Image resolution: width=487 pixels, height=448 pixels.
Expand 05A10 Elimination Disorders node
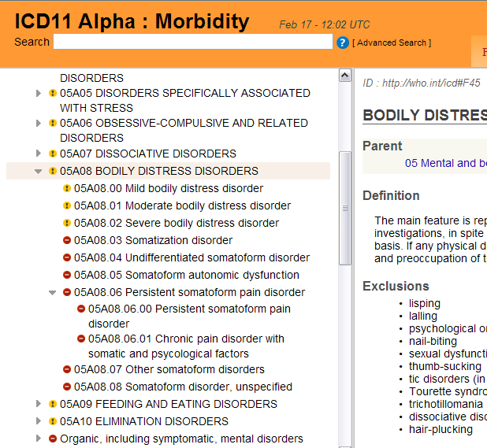point(38,421)
